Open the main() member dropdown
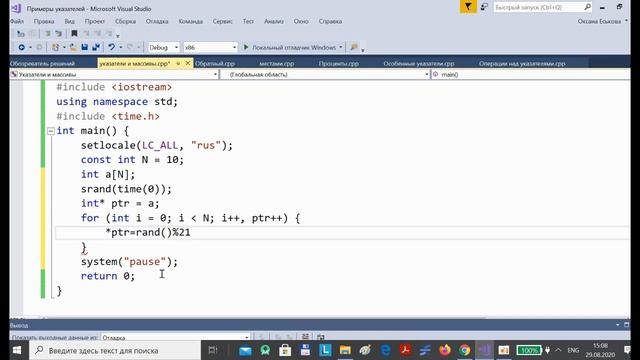This screenshot has height=360, width=640. click(x=531, y=75)
